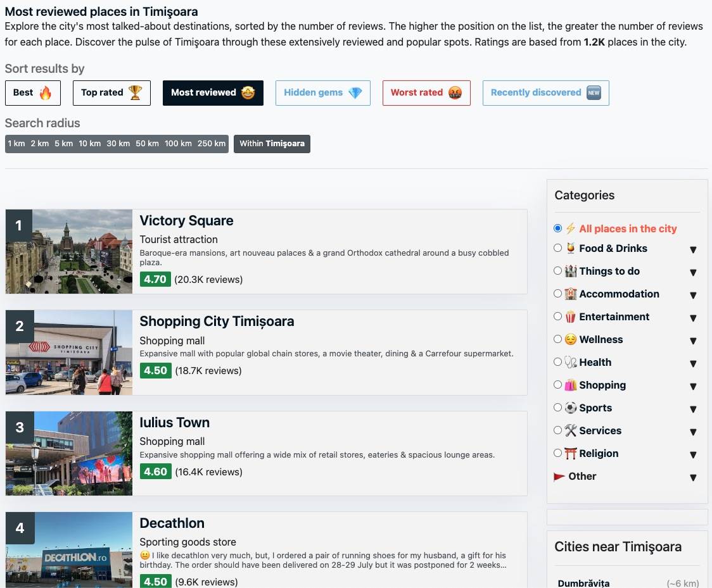Open the Dumbrăvița nearby city link
The width and height of the screenshot is (712, 588).
[583, 583]
